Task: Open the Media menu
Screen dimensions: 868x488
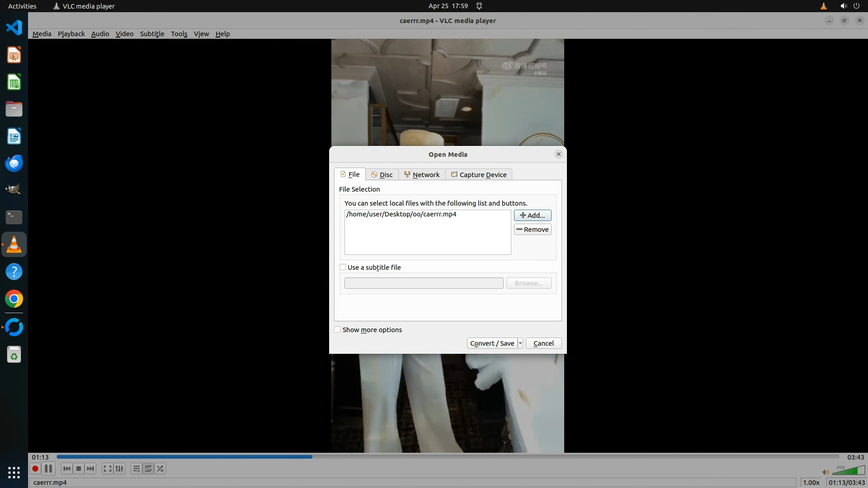Action: [42, 34]
